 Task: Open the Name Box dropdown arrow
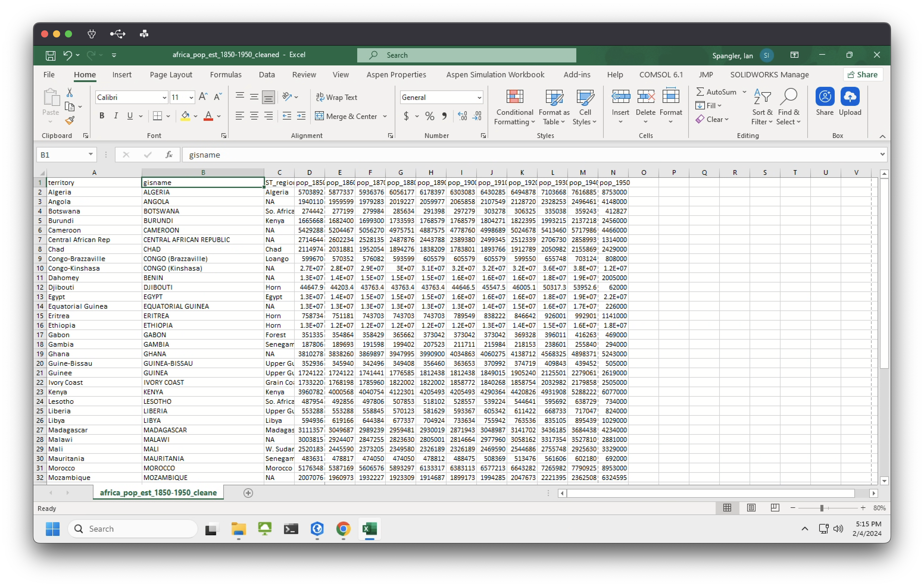(x=90, y=155)
